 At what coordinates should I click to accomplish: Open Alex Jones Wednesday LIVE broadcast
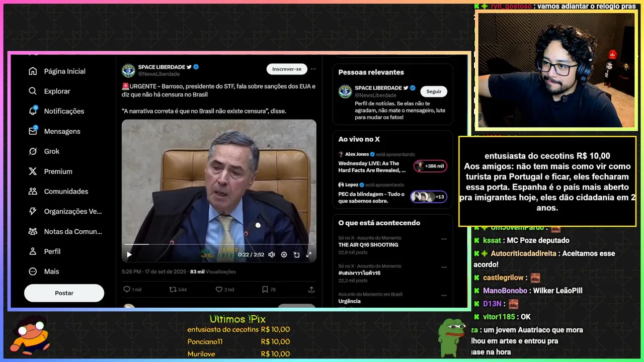click(x=372, y=167)
